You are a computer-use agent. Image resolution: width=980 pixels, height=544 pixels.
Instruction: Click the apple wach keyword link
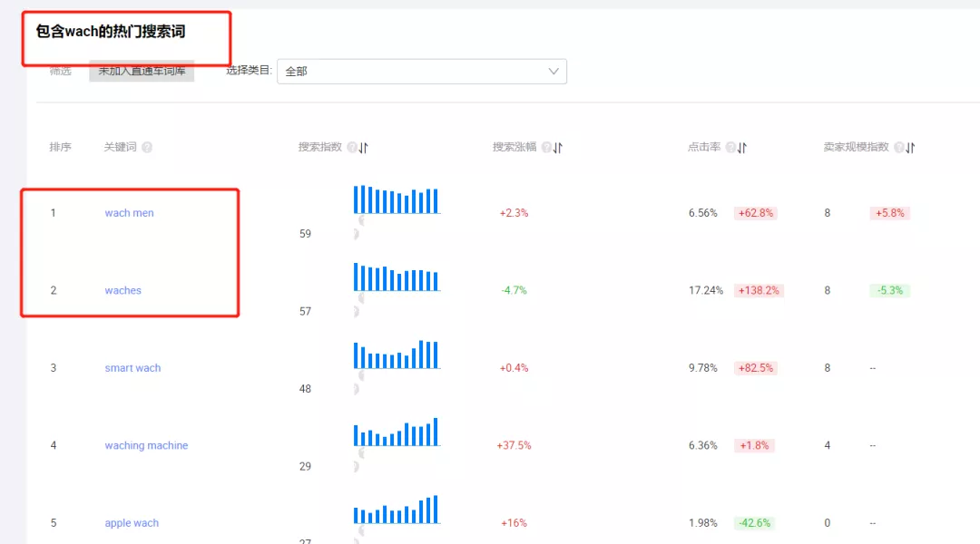tap(131, 522)
